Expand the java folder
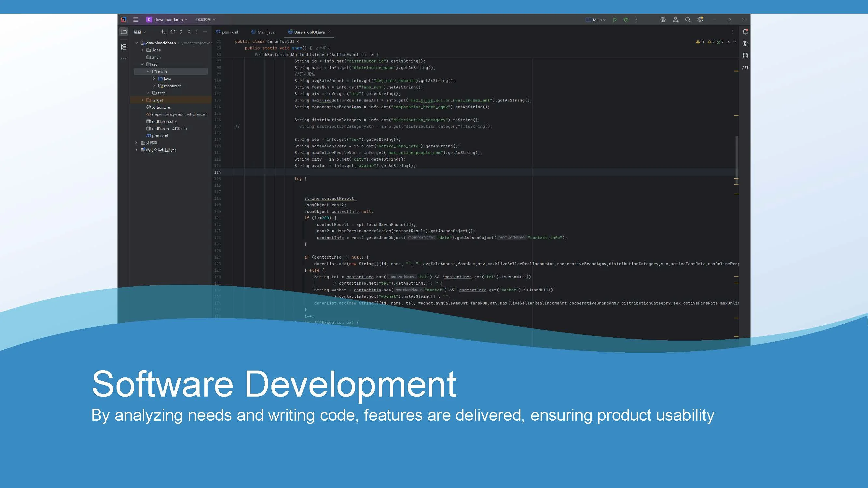This screenshot has height=488, width=868. coord(154,78)
